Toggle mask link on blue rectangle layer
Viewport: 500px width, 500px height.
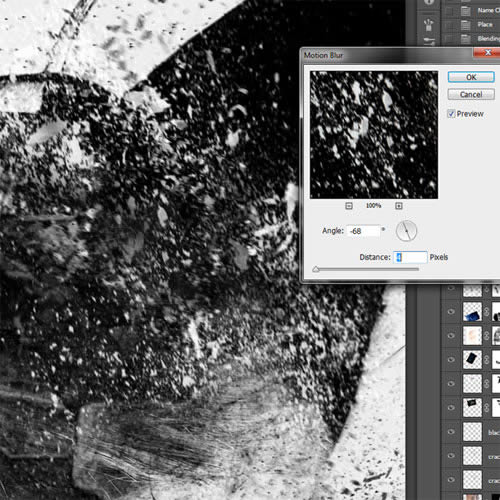pos(487,312)
